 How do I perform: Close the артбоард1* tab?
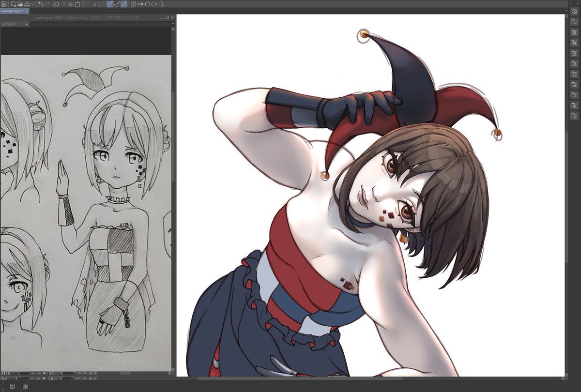(27, 24)
